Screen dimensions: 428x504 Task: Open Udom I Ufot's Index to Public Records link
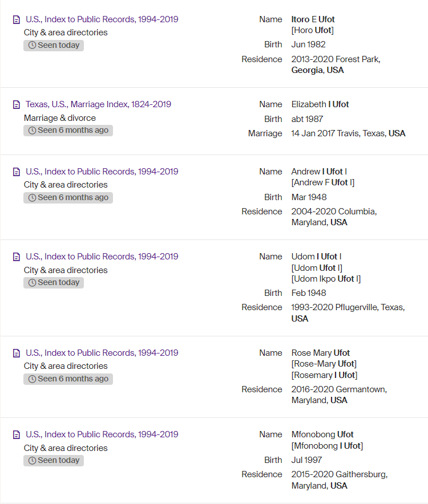(x=102, y=257)
